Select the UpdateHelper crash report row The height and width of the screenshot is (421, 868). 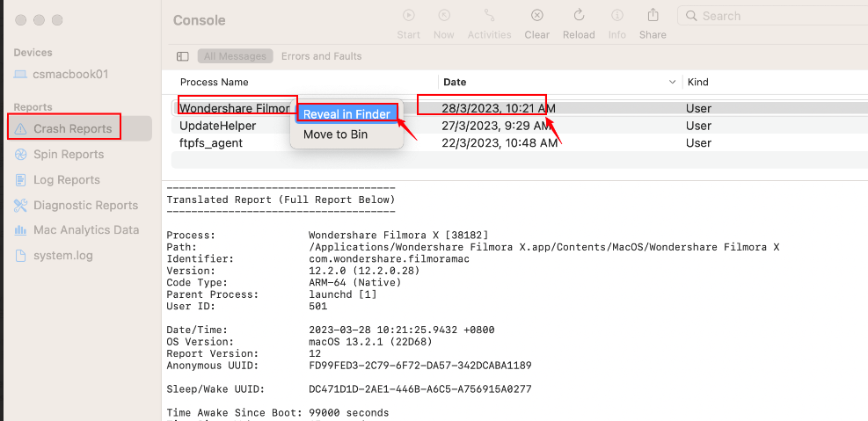coord(218,126)
